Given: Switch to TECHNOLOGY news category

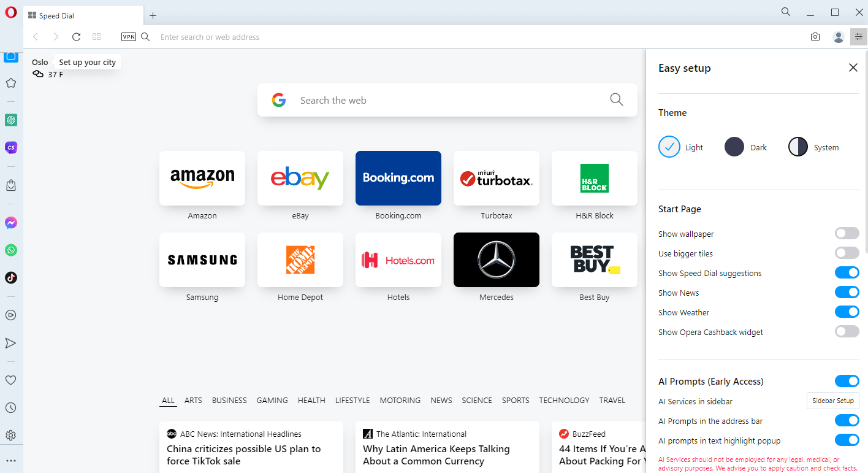Looking at the screenshot, I should [564, 401].
